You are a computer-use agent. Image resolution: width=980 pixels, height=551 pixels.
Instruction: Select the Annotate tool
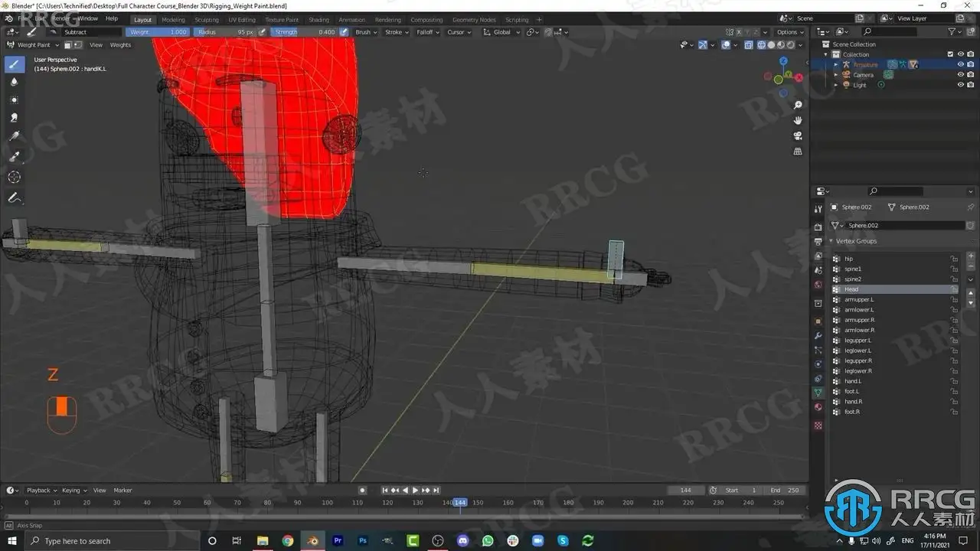pos(14,198)
